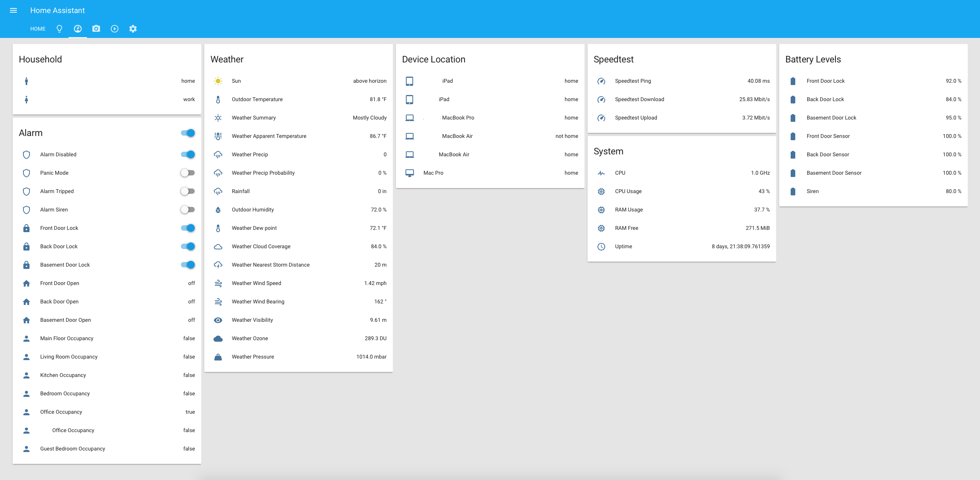Screen dimensions: 980x480
Task: Open the hamburger sidebar menu
Action: pos(13,10)
